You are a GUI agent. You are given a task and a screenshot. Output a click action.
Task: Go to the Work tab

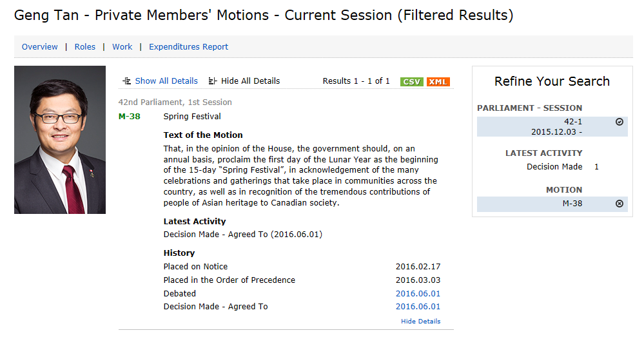click(x=122, y=47)
